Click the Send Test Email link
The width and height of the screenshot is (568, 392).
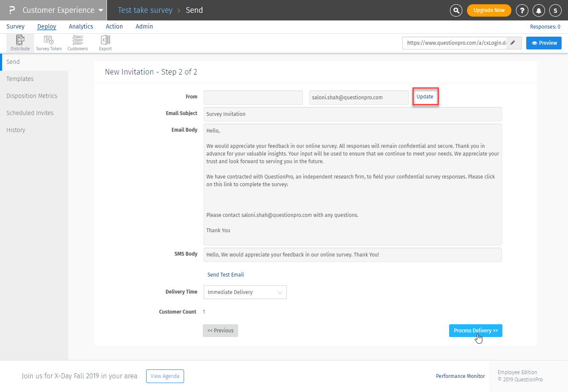pos(225,275)
